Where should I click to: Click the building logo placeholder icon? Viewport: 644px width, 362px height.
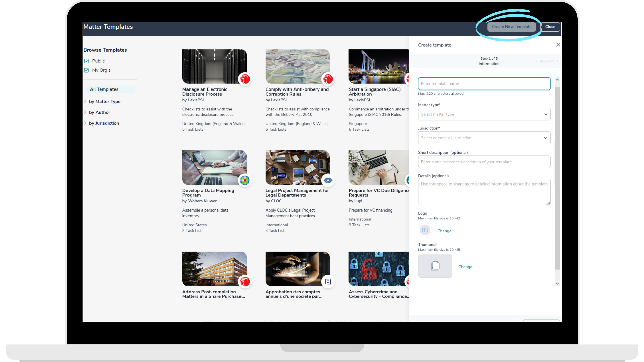[425, 230]
